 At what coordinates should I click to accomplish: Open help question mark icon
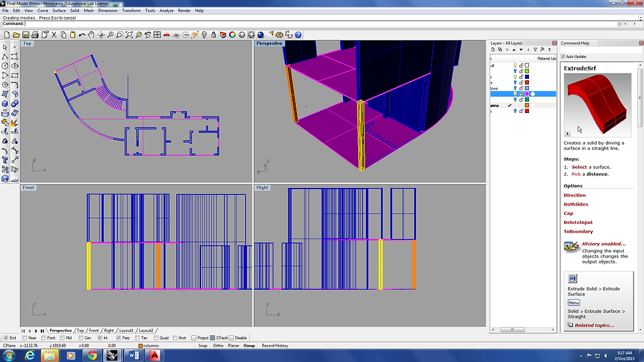[x=298, y=35]
